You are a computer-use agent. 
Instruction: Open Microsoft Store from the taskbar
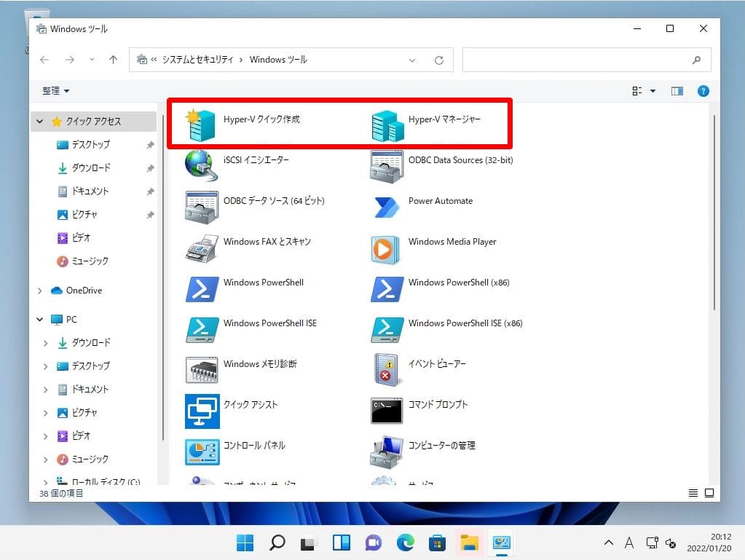[x=437, y=543]
